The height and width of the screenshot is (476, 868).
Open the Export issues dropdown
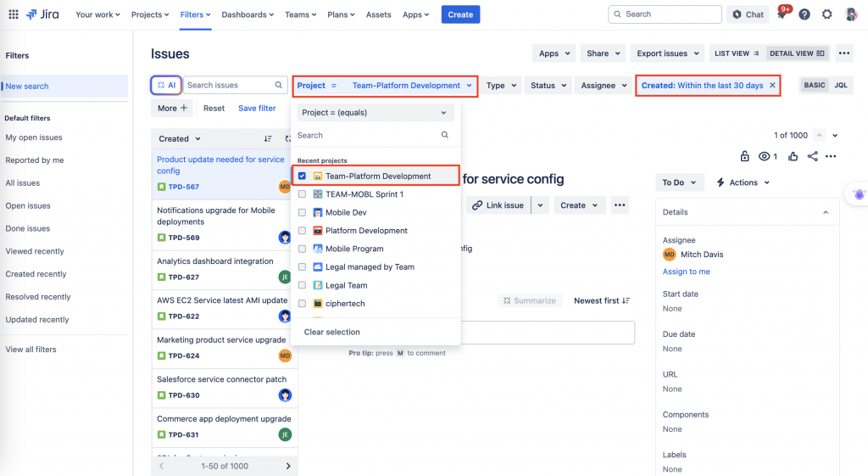pos(667,53)
